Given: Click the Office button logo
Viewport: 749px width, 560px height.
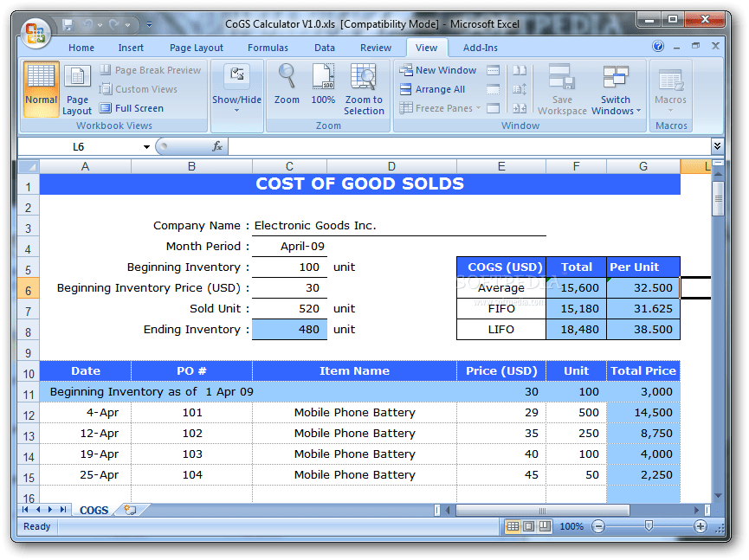Looking at the screenshot, I should [36, 33].
